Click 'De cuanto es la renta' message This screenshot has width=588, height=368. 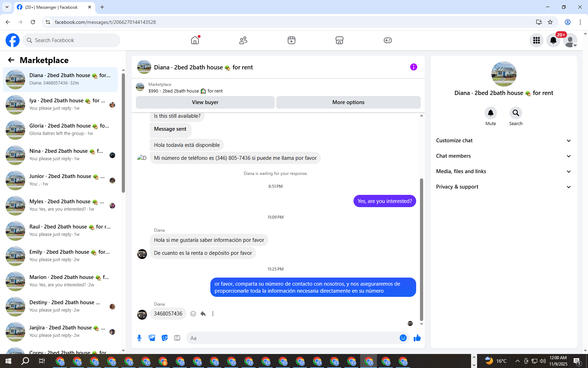coord(203,253)
